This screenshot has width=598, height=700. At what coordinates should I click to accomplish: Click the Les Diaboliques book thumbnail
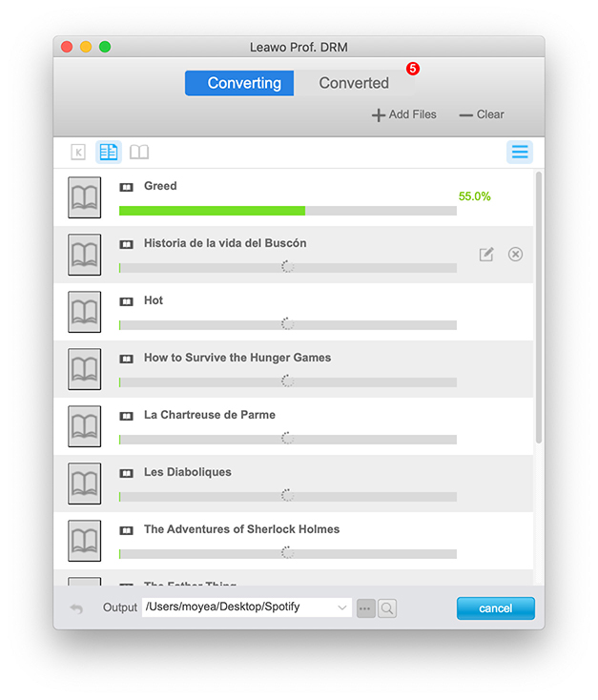(x=85, y=484)
